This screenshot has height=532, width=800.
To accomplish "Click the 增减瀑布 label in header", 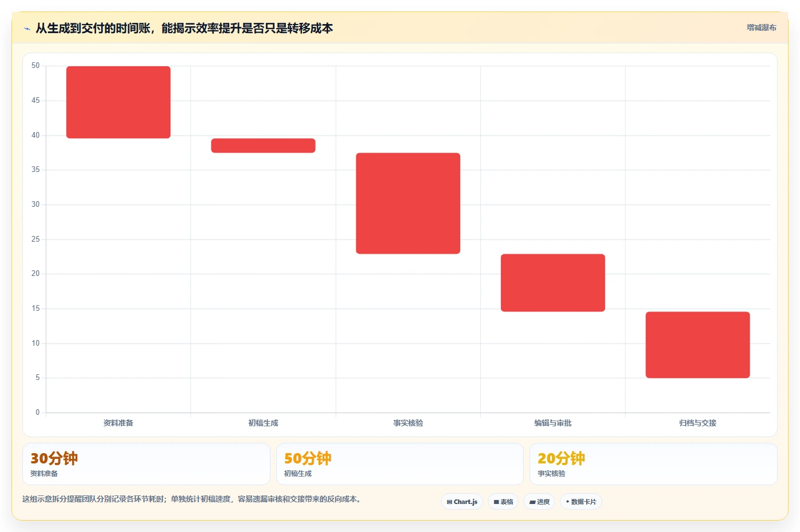I will (761, 27).
